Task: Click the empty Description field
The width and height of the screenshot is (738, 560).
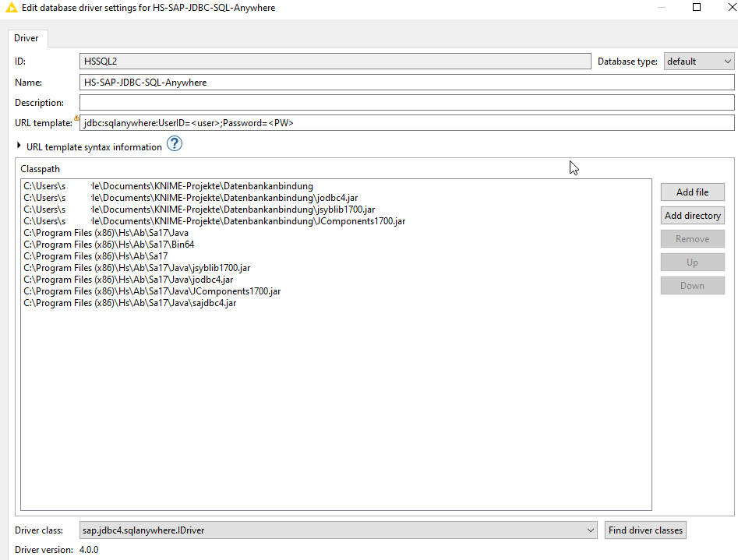Action: 407,103
